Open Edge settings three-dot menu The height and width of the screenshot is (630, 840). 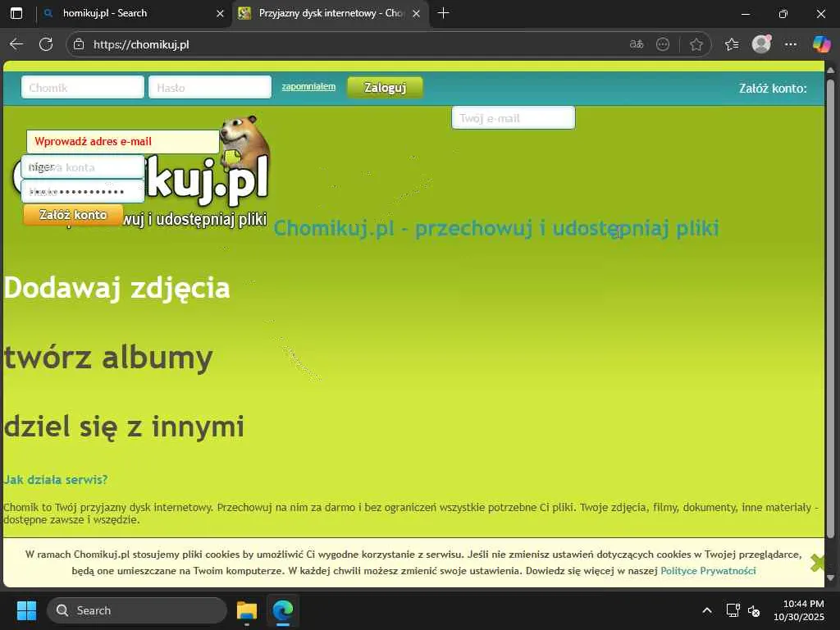coord(791,44)
